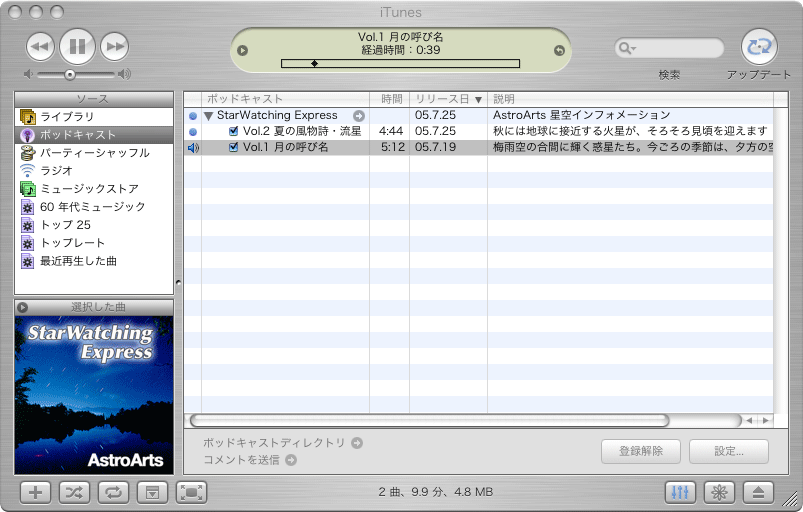The image size is (803, 512).
Task: Click the ソース panel header
Action: [94, 99]
